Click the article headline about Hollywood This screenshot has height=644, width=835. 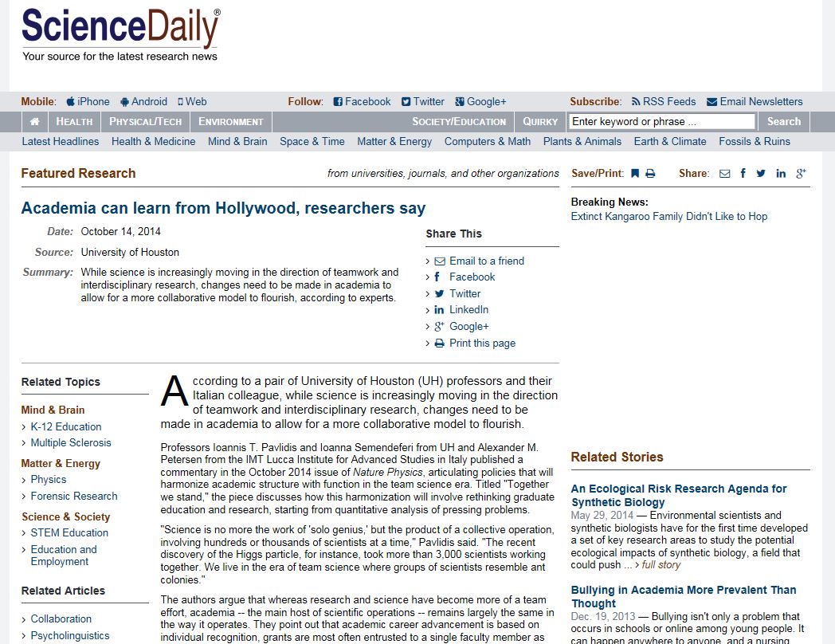[x=223, y=208]
